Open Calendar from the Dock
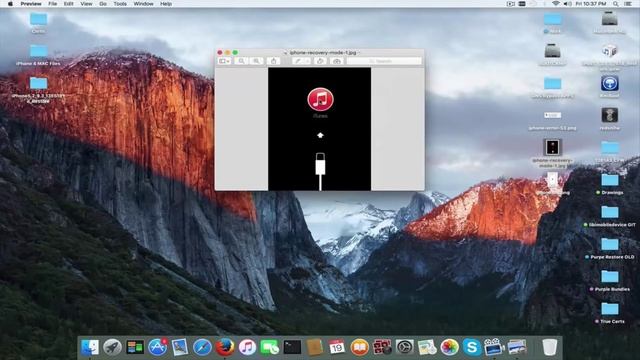This screenshot has height=360, width=640. pos(337,347)
